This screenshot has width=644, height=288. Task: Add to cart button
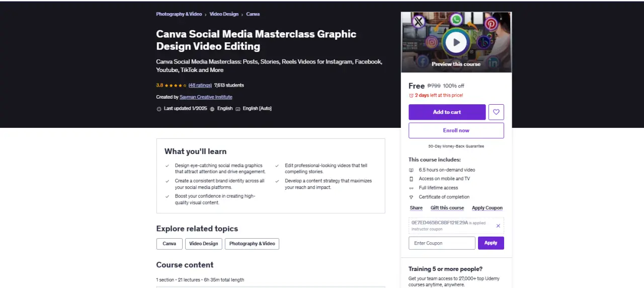click(x=447, y=112)
